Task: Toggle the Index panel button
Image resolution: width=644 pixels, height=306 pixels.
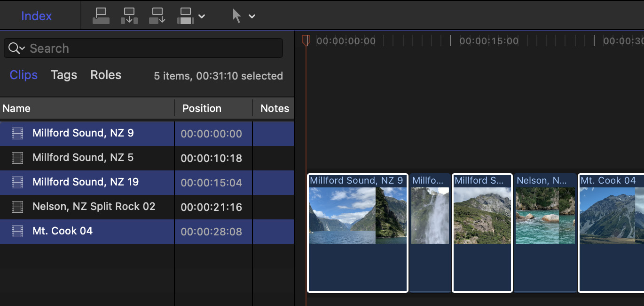Action: tap(36, 16)
